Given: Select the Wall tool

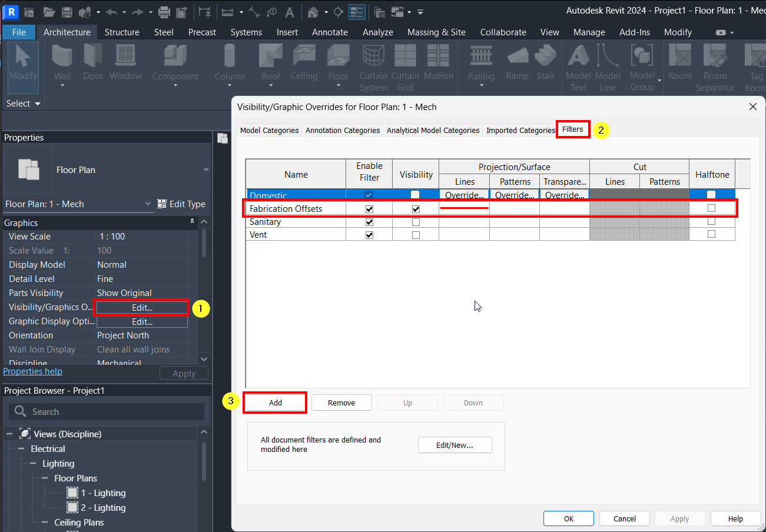Looking at the screenshot, I should click(62, 62).
